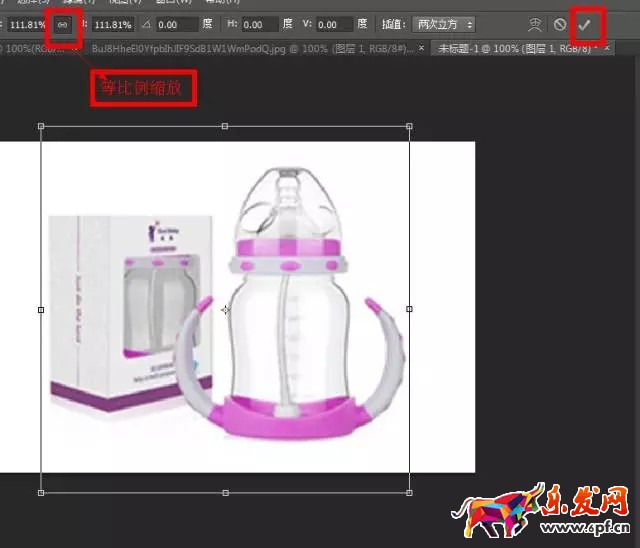Image resolution: width=640 pixels, height=548 pixels.
Task: Switch to warp mode icon
Action: point(535,25)
